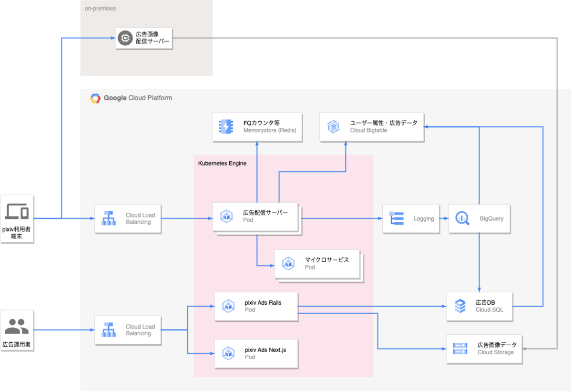572x392 pixels.
Task: Click the 広告画像配信サーバー label
Action: pos(153,38)
